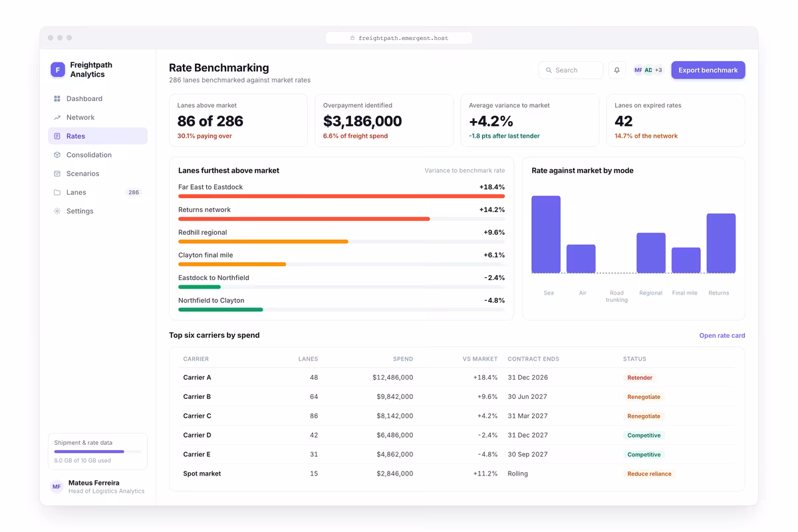Click the Settings gear icon
The height and width of the screenshot is (532, 798).
[x=57, y=211]
